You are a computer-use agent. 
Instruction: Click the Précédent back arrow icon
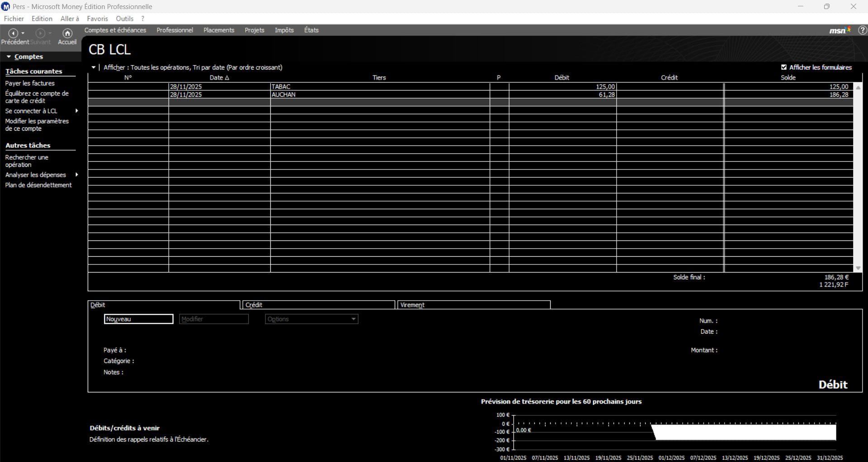(x=13, y=33)
